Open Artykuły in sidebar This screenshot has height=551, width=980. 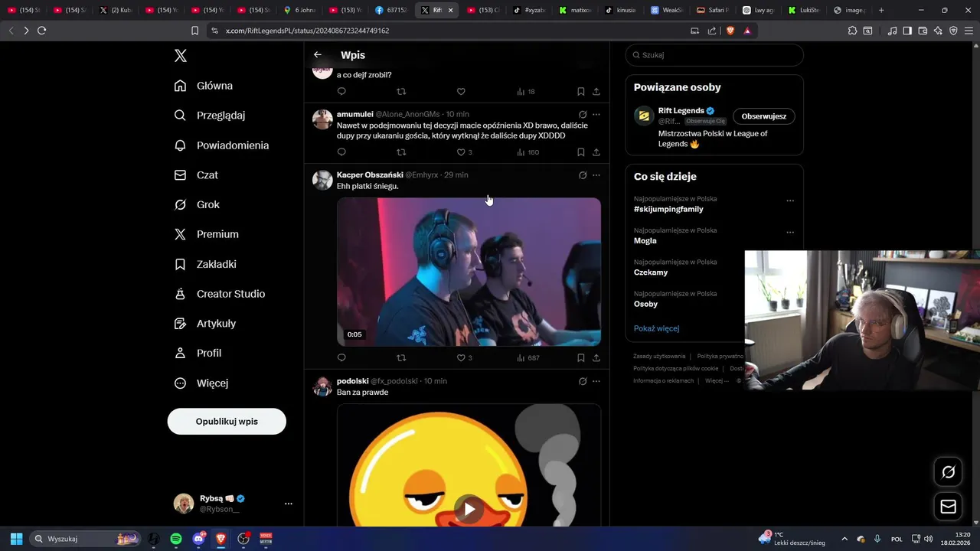pos(204,324)
